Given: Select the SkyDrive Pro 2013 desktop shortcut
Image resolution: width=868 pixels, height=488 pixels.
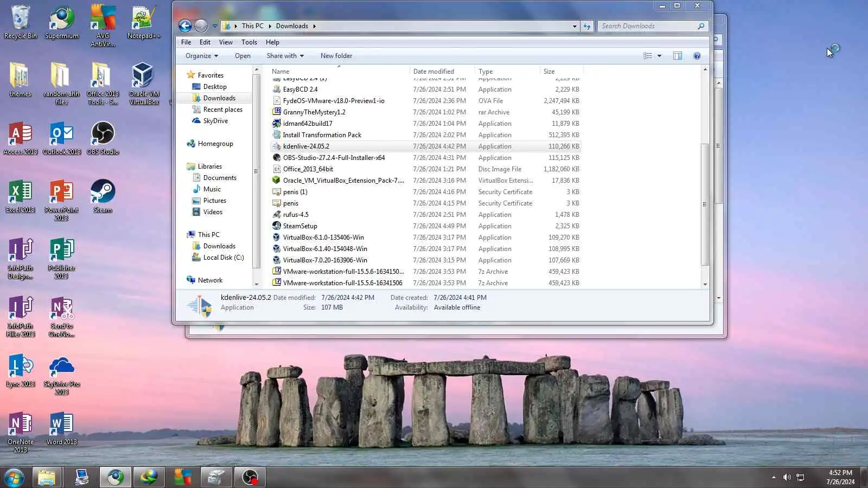Looking at the screenshot, I should (x=61, y=375).
